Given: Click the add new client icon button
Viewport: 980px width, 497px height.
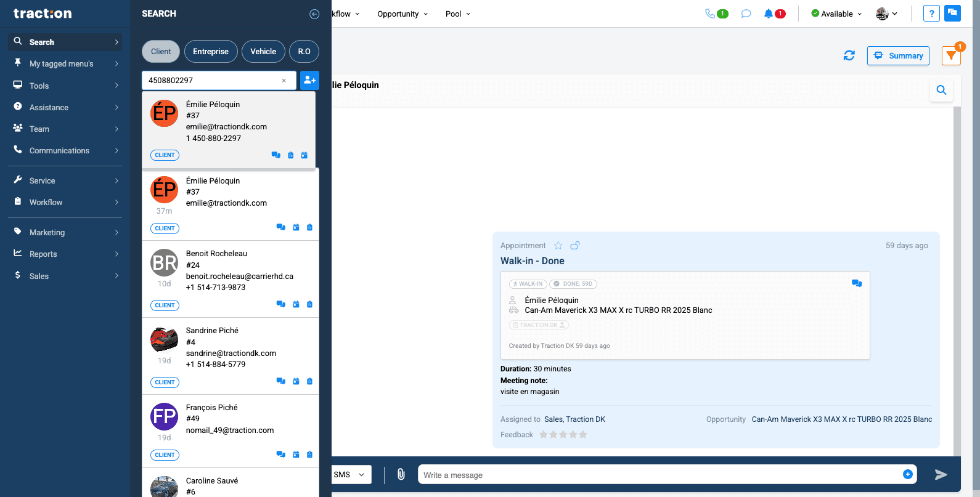Looking at the screenshot, I should 309,80.
